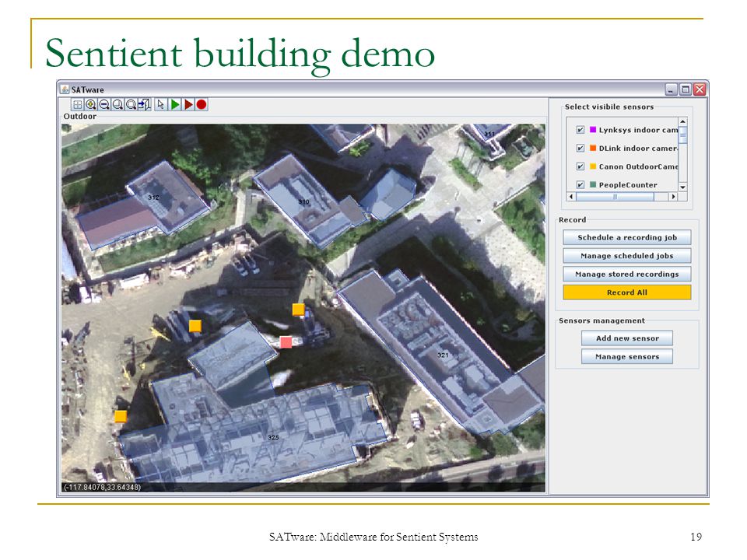The width and height of the screenshot is (747, 560).
Task: Toggle the DLink indoor camera checkbox
Action: click(580, 148)
